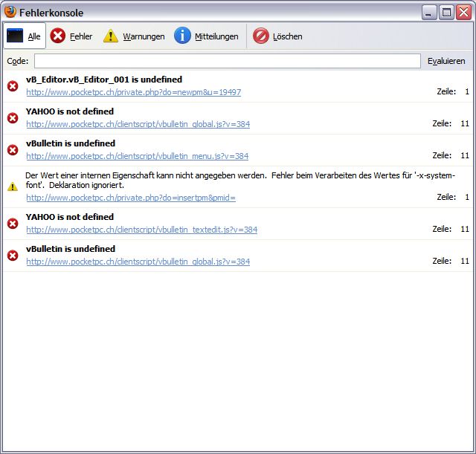The image size is (476, 454).
Task: Open the vbulletin_textedit.js?v=384 link
Action: 142,230
